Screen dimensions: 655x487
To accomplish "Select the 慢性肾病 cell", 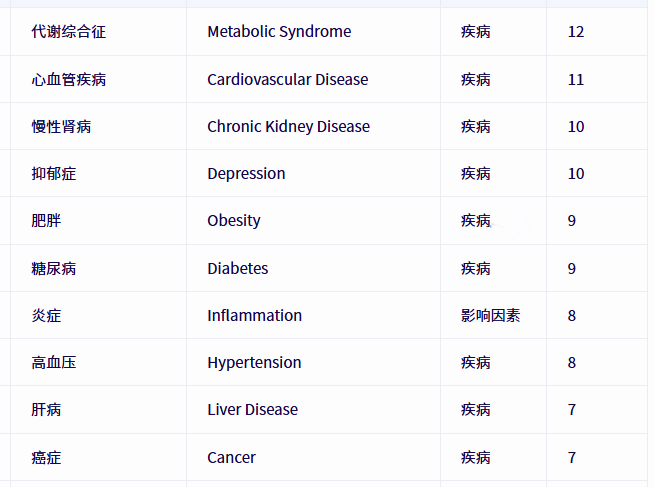I will coord(61,127).
